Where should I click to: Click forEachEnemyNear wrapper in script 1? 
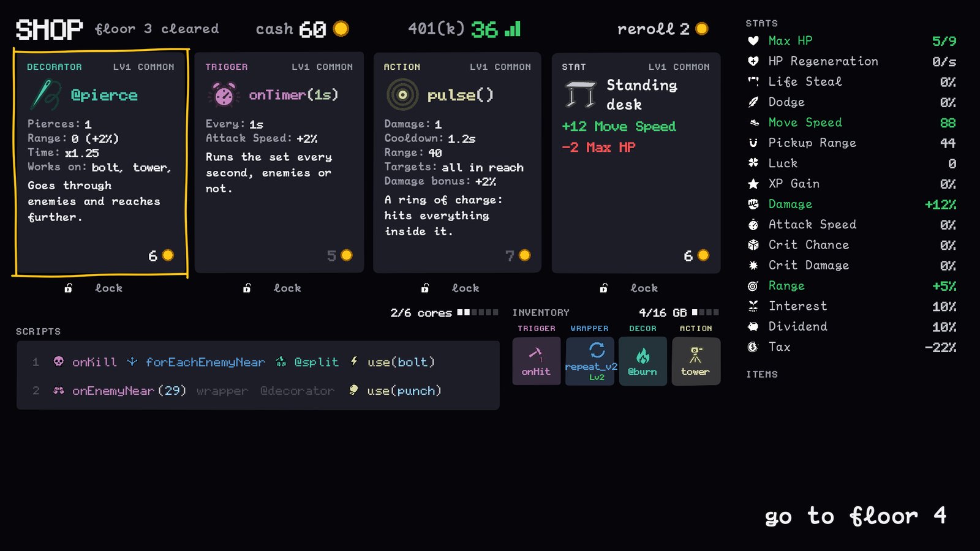coord(196,362)
